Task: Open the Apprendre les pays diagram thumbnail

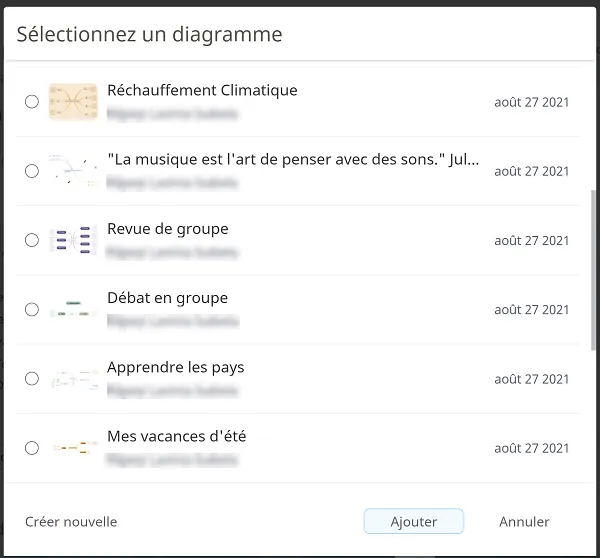Action: coord(73,379)
